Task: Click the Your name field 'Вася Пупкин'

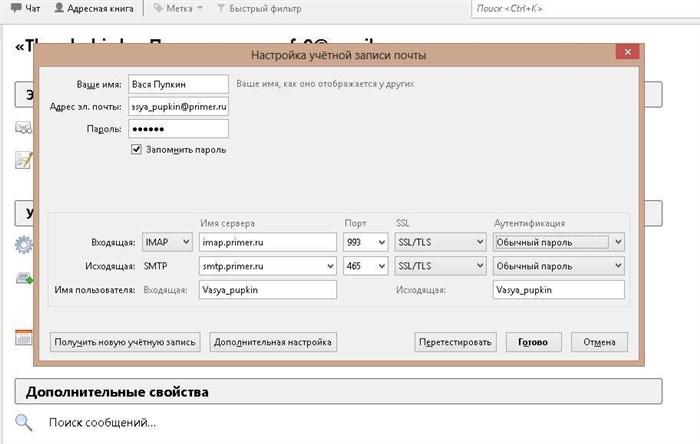Action: (x=178, y=84)
